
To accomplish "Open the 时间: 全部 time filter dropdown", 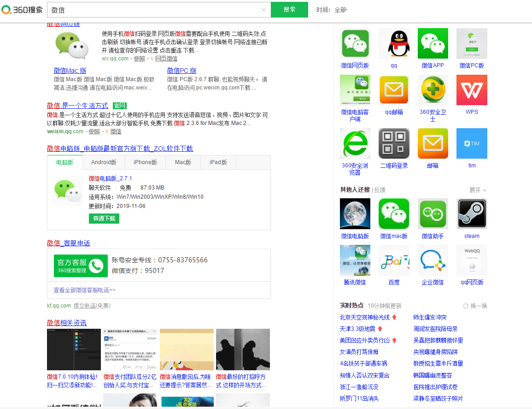I will point(332,10).
